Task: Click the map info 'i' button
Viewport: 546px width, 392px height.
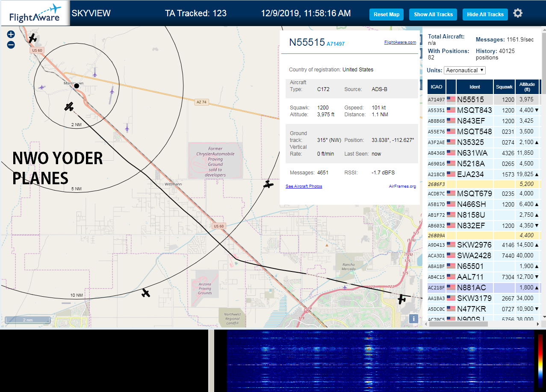Action: tap(413, 318)
